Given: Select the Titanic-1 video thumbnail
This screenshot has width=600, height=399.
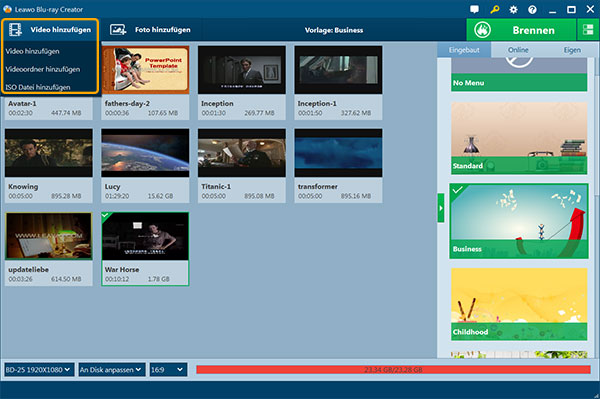Looking at the screenshot, I should pos(241,153).
